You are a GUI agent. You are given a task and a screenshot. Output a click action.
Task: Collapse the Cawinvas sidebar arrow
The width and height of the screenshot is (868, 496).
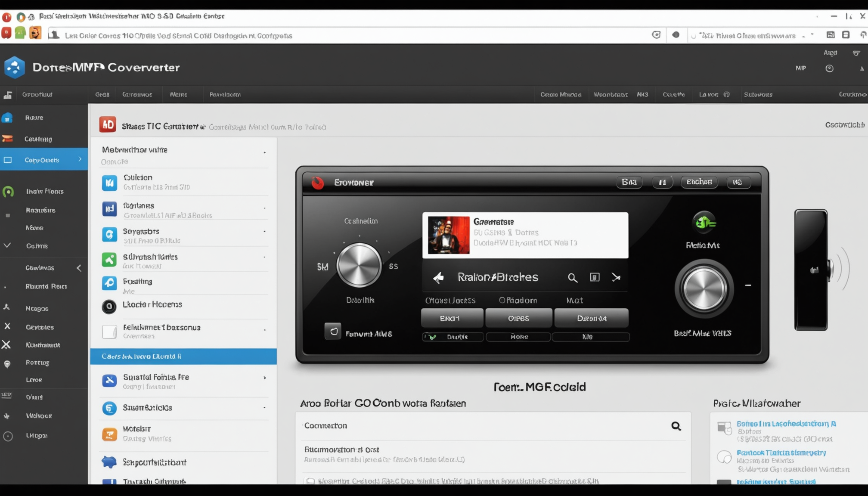tap(79, 268)
